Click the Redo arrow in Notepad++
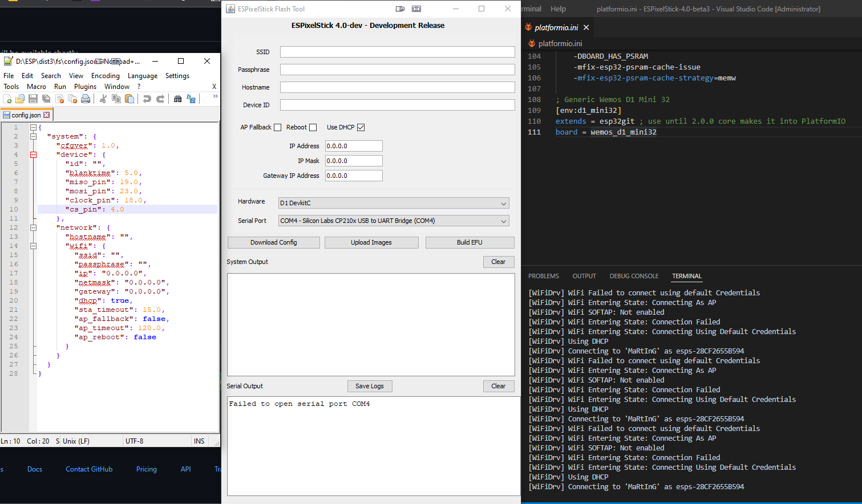 pos(160,99)
